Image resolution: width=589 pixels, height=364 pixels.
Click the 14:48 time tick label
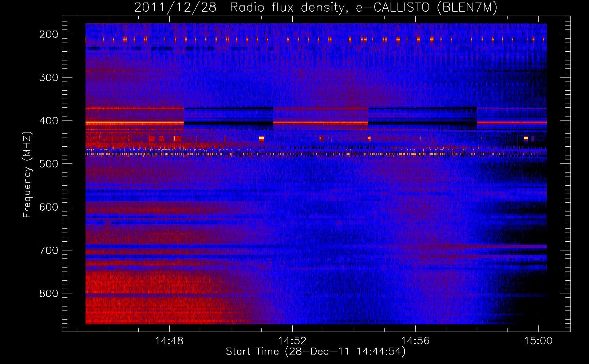click(x=169, y=341)
